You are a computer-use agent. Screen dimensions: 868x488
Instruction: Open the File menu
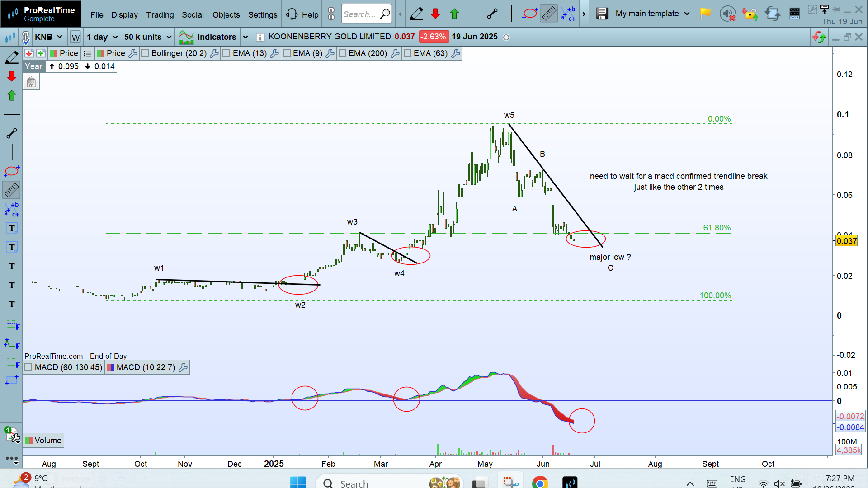coord(97,14)
